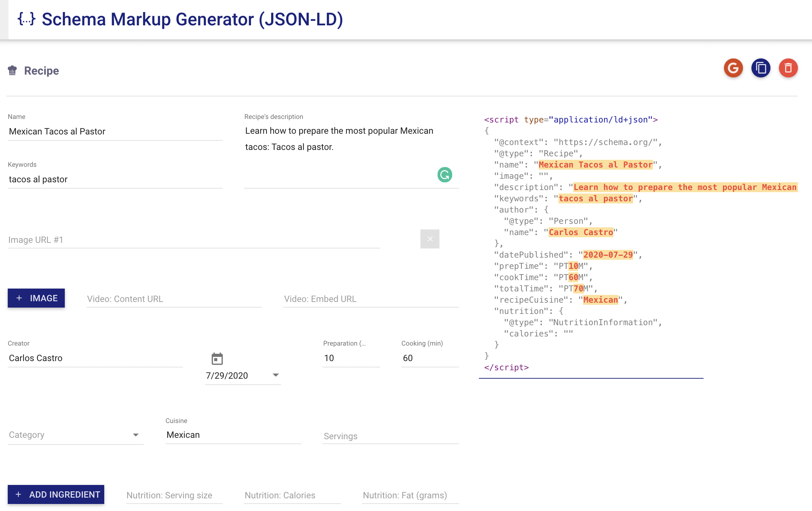Viewport: 812px width, 511px height.
Task: Click the curly braces logo icon
Action: [x=26, y=19]
